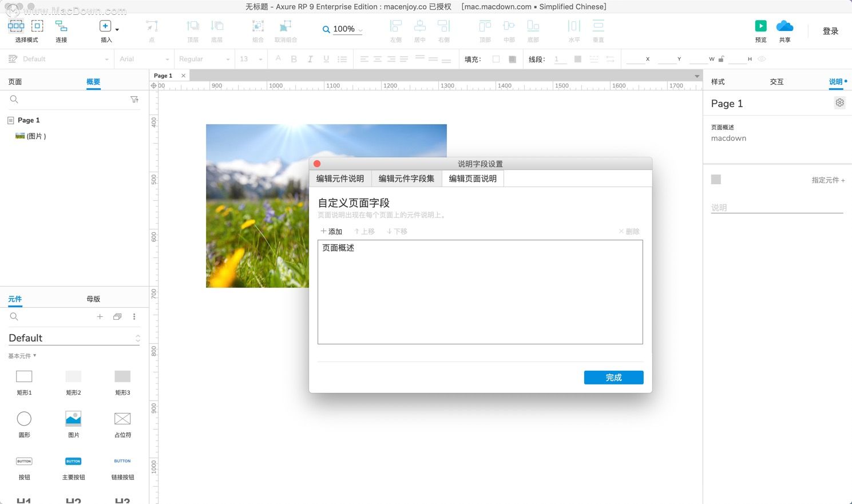The width and height of the screenshot is (852, 504).
Task: Select the contained selection mode icon
Action: [x=37, y=26]
